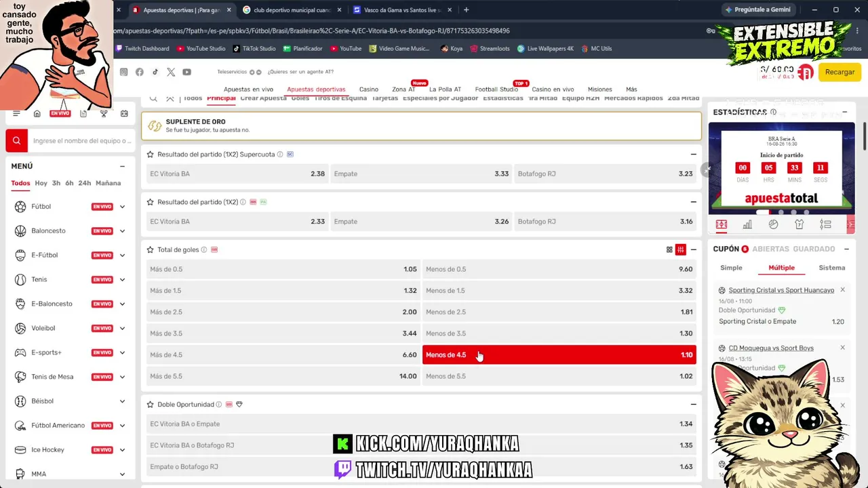The width and height of the screenshot is (868, 488).
Task: Open the bar chart icon in Estadísticas
Action: pyautogui.click(x=747, y=224)
